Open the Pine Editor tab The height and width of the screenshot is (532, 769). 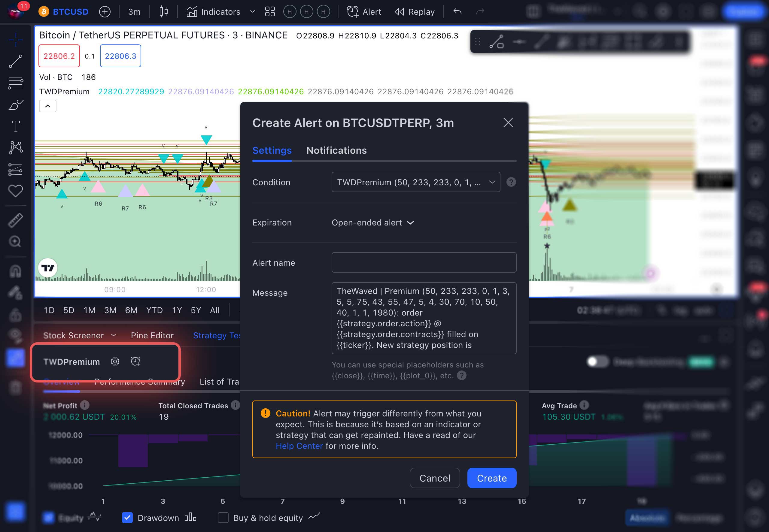pyautogui.click(x=152, y=335)
